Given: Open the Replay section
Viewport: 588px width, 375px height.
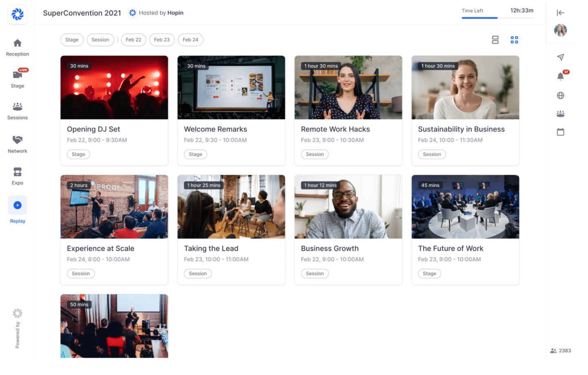Looking at the screenshot, I should [x=18, y=210].
